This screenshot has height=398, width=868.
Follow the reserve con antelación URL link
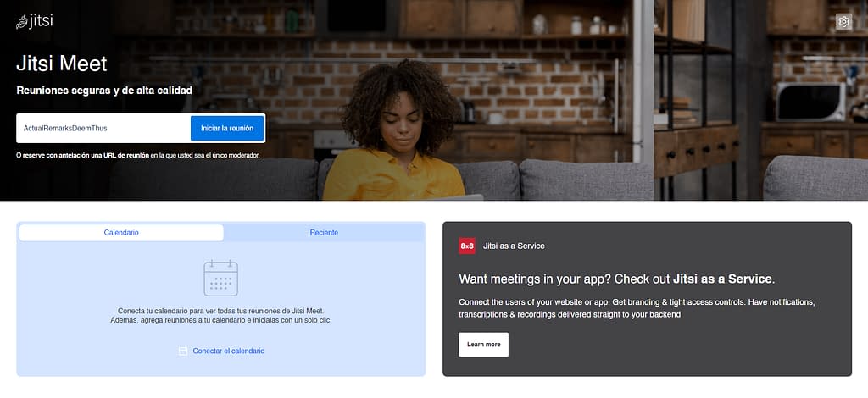coord(86,155)
